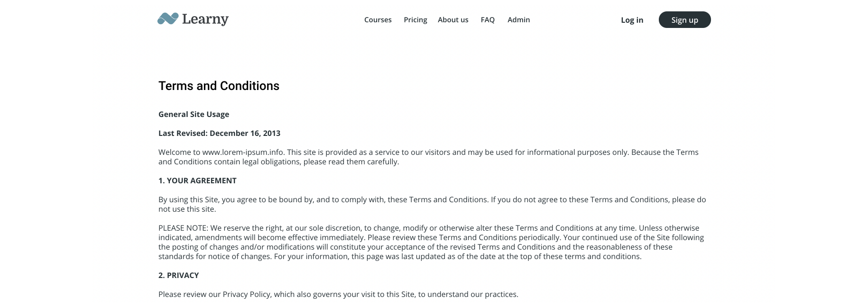Open the About us page
This screenshot has width=868, height=305.
tap(453, 20)
